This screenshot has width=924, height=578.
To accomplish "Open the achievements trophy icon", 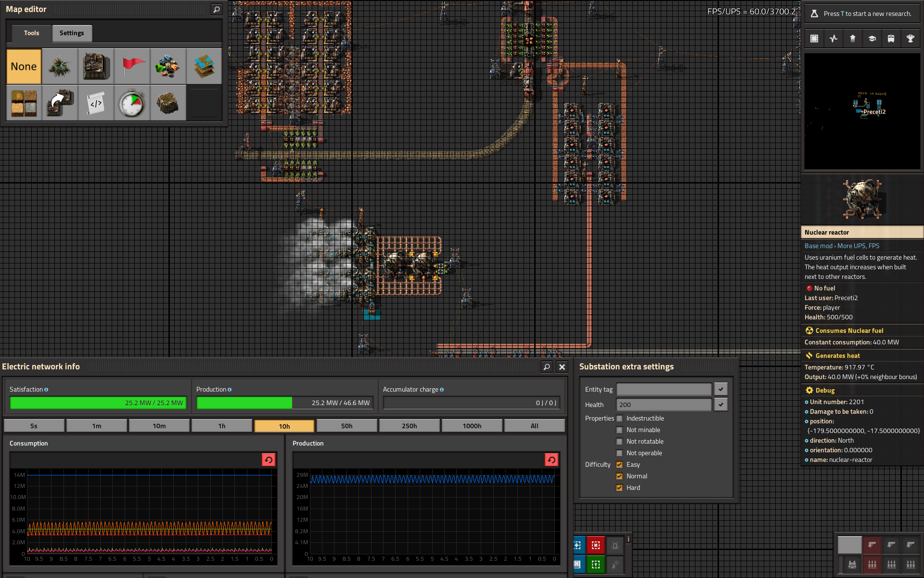I will [910, 39].
